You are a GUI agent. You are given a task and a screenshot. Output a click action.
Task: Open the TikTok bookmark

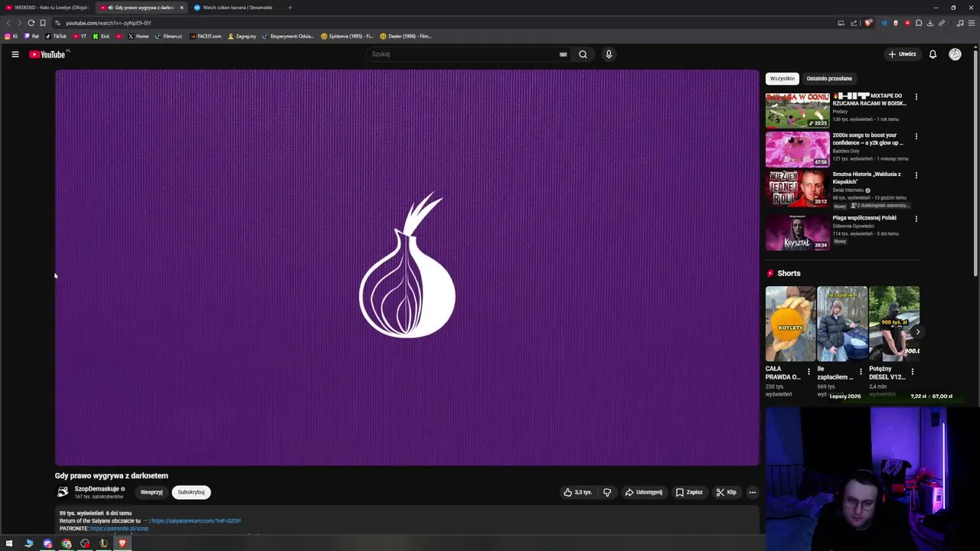(x=56, y=36)
